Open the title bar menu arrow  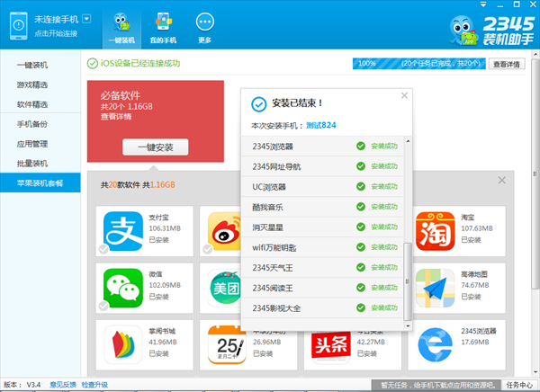click(483, 4)
